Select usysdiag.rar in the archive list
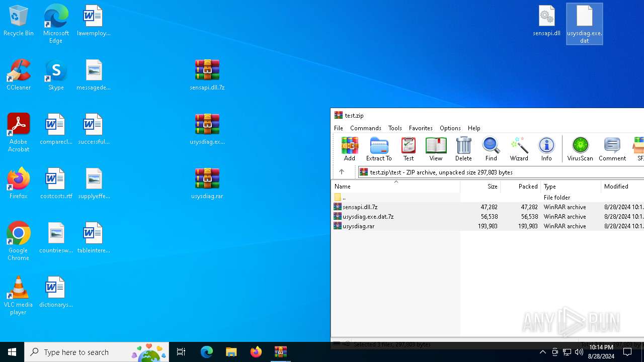 (x=488, y=226)
